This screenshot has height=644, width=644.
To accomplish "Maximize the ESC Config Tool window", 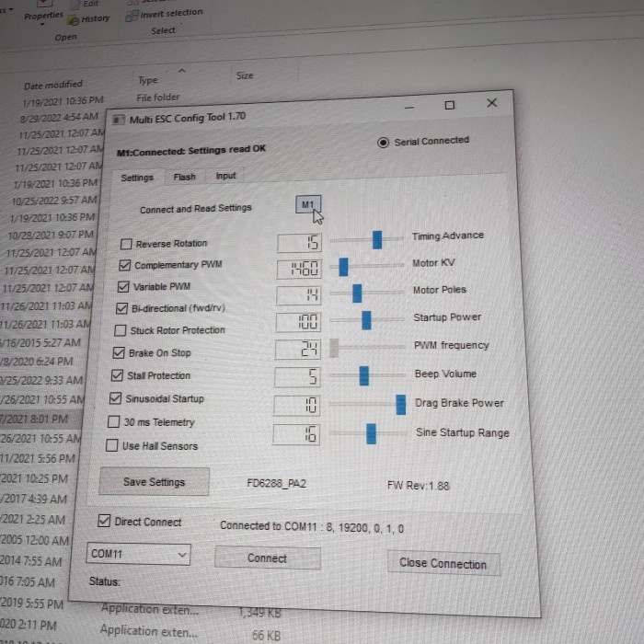I will pos(449,106).
